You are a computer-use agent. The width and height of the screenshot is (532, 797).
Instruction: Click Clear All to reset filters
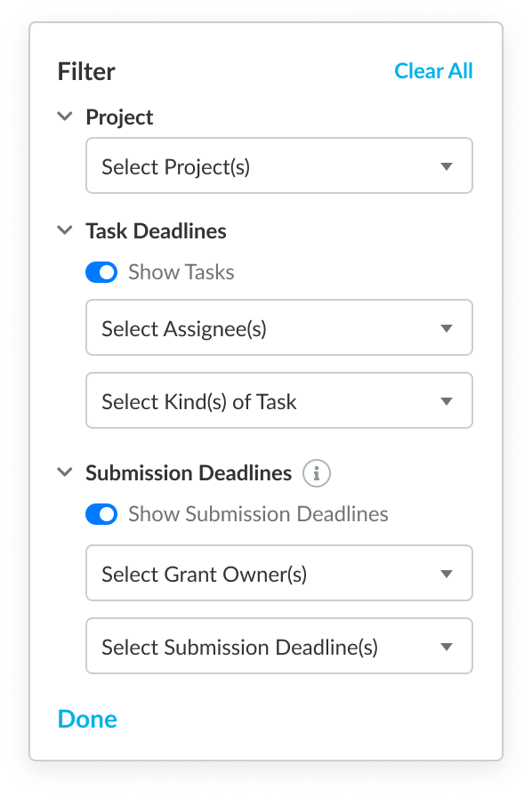(x=433, y=71)
